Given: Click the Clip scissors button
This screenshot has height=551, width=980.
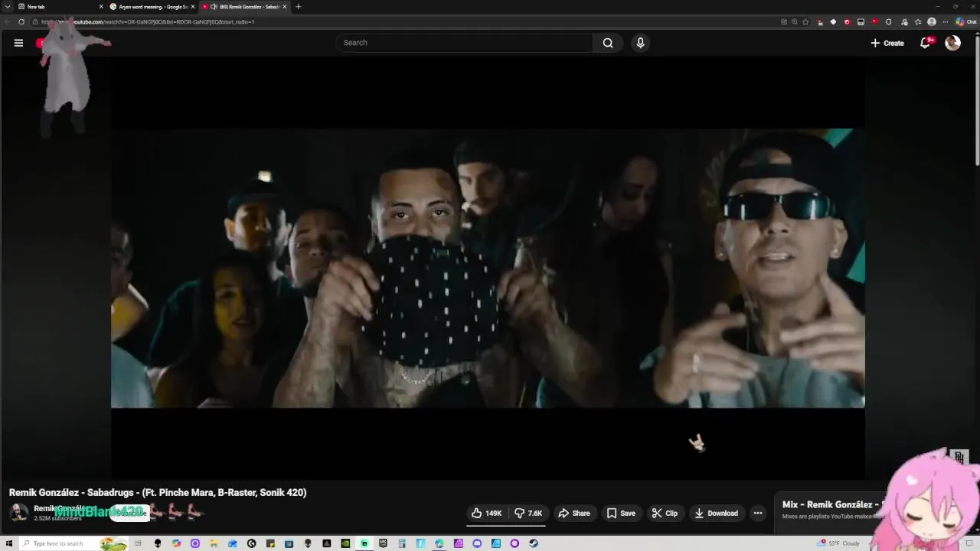Looking at the screenshot, I should click(x=665, y=514).
